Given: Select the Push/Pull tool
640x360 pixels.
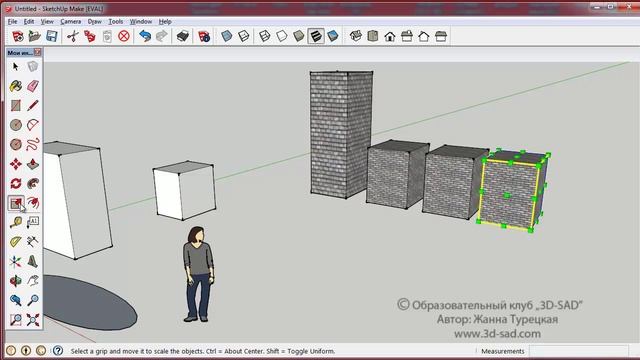Looking at the screenshot, I should tap(33, 164).
